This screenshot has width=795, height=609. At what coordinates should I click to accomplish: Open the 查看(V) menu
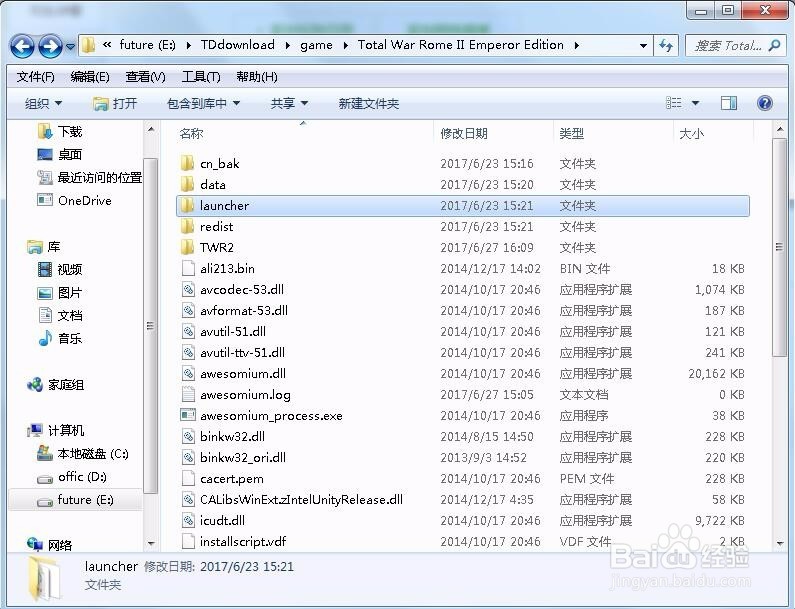click(145, 77)
